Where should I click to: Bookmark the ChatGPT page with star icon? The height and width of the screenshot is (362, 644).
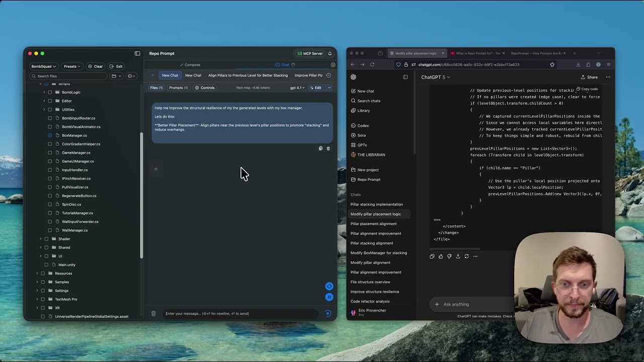[x=552, y=64]
